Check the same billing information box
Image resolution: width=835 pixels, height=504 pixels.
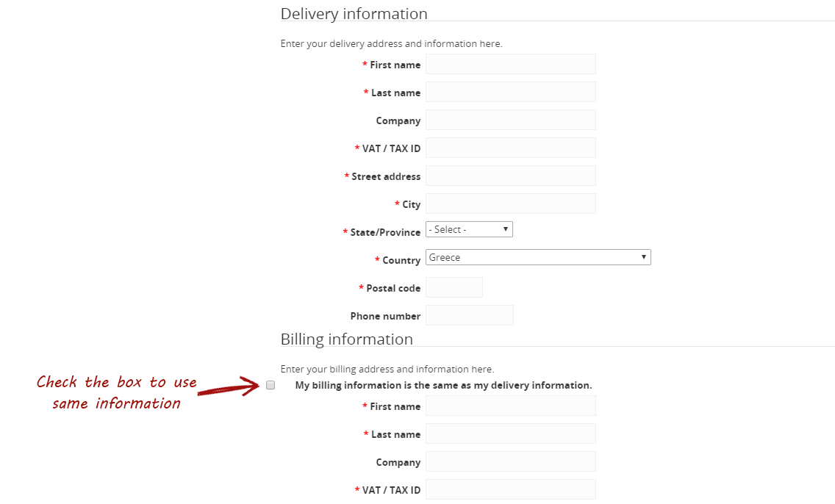270,385
